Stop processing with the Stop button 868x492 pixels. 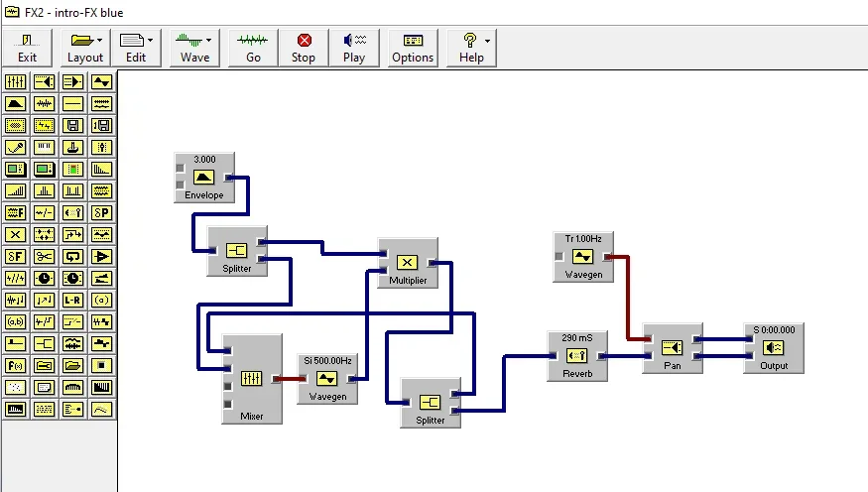[304, 48]
